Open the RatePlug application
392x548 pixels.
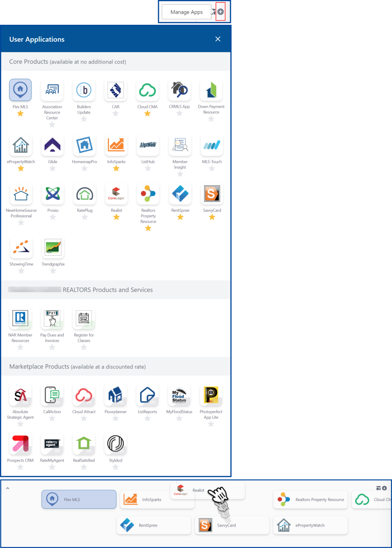point(84,194)
